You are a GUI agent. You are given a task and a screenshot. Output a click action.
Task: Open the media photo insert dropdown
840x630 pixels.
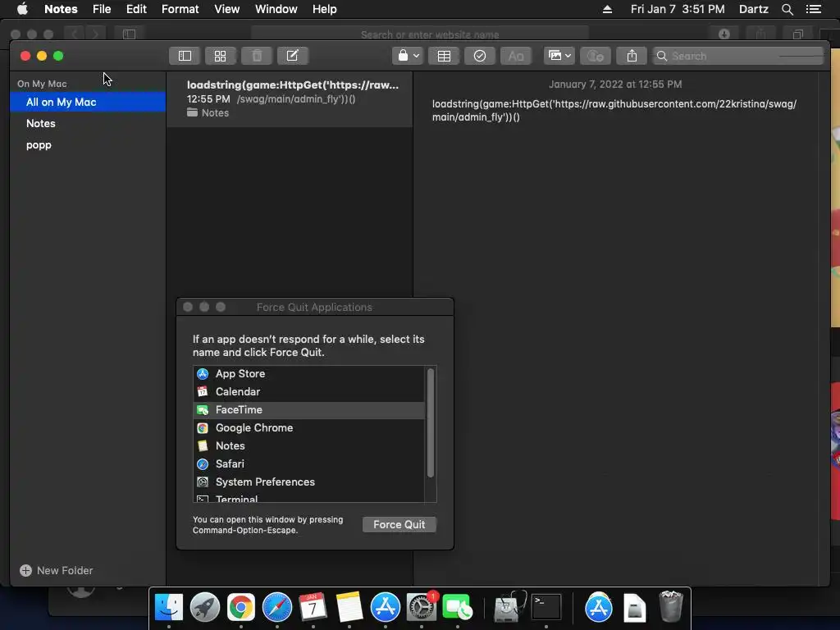point(559,56)
